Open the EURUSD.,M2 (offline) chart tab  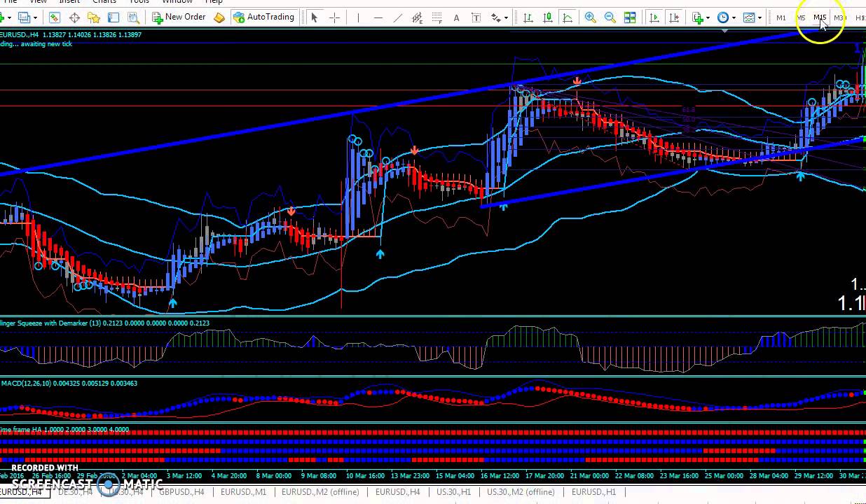point(320,492)
